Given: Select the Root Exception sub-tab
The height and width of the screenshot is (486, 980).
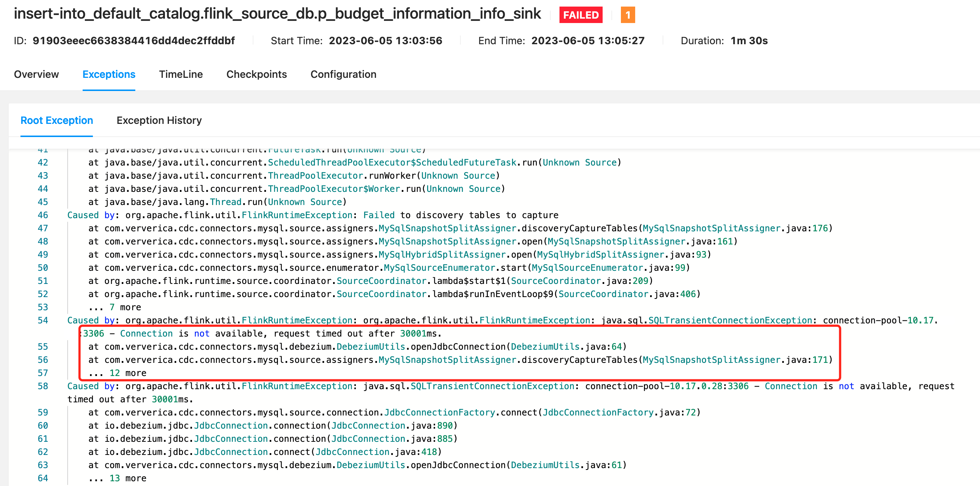Looking at the screenshot, I should 57,120.
